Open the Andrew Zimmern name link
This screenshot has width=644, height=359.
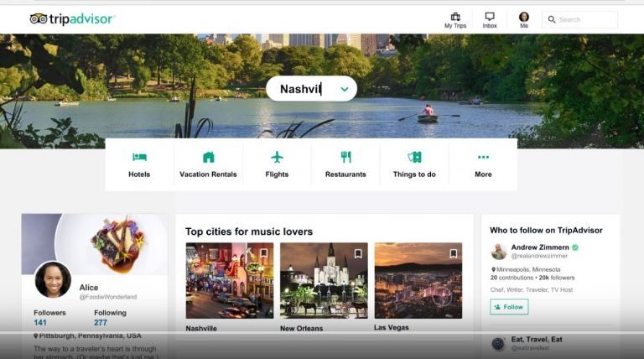tap(540, 247)
